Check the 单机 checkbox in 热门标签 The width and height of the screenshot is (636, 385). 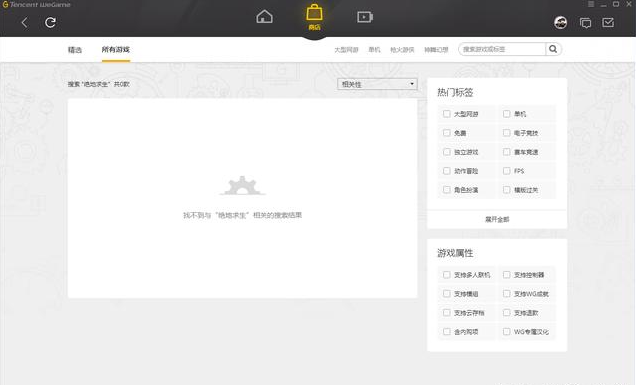tap(507, 114)
